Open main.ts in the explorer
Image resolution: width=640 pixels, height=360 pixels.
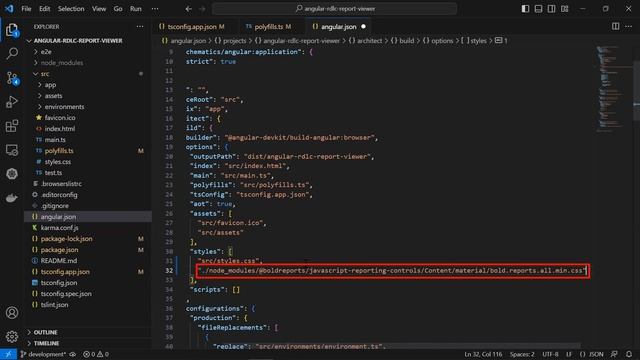[55, 140]
